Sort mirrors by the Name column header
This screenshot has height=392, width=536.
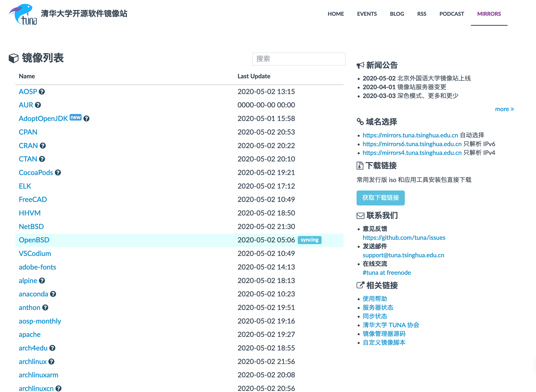click(26, 76)
